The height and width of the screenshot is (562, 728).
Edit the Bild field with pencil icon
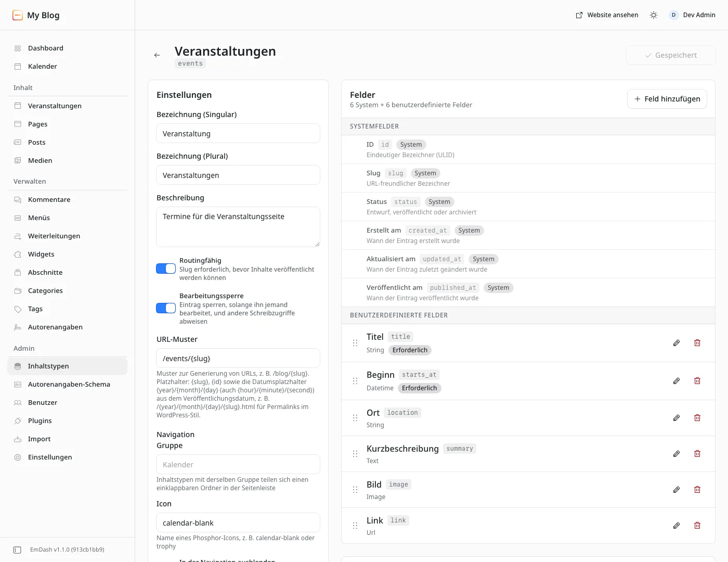click(677, 490)
